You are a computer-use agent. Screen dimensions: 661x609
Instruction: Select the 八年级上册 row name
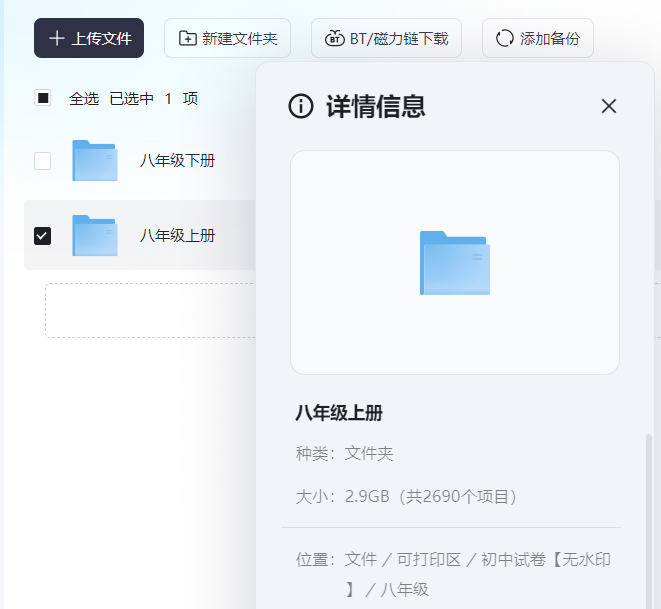[x=177, y=236]
